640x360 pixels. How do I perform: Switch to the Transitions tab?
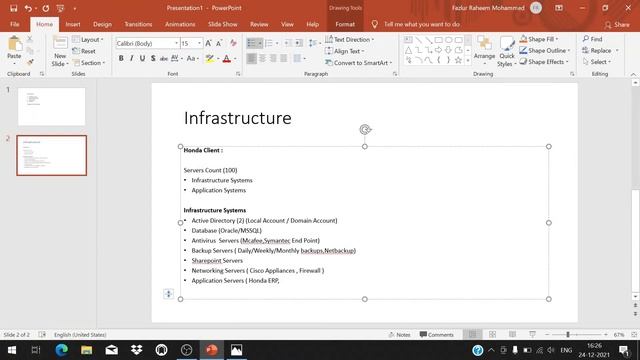[138, 24]
